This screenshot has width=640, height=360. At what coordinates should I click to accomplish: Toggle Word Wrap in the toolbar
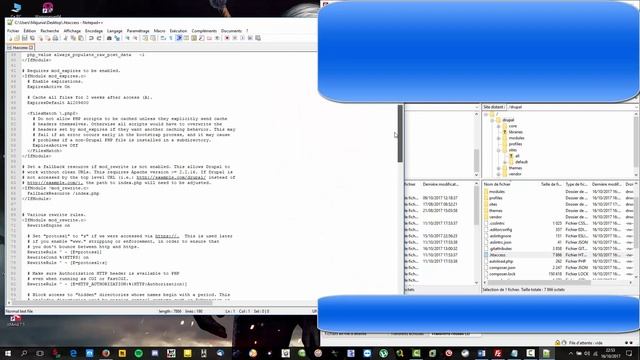[x=163, y=38]
